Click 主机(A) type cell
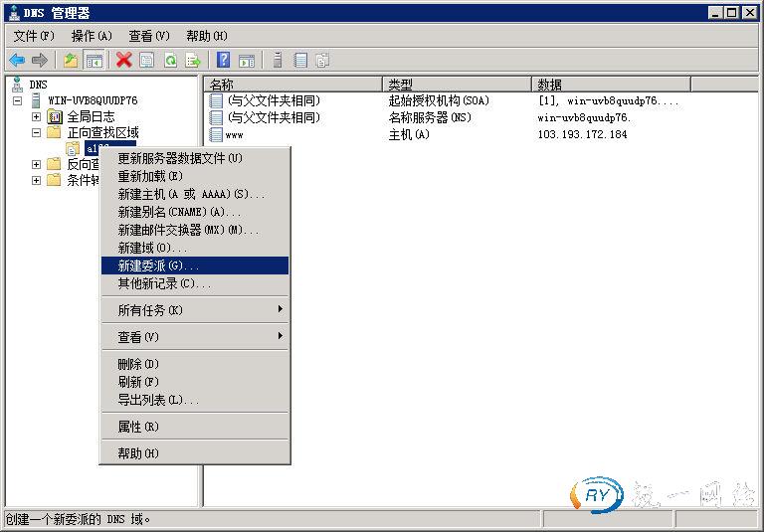Screen dimensions: 764x532 tap(409, 134)
